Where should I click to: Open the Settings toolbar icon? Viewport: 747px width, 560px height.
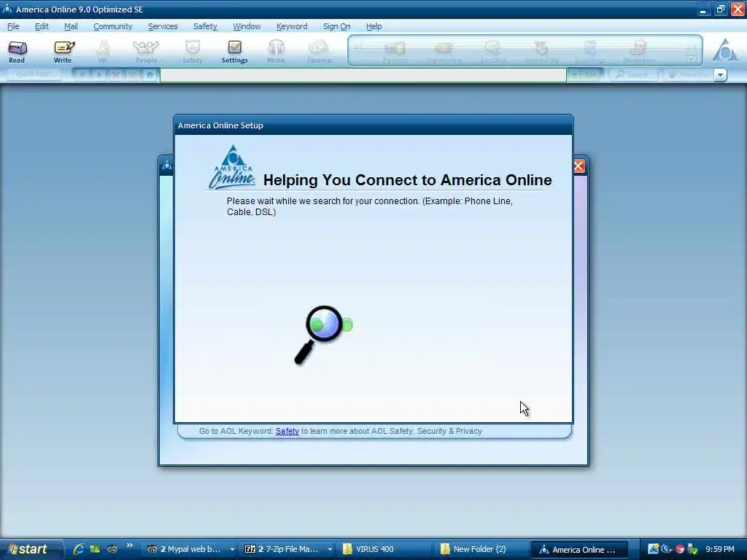(x=234, y=52)
